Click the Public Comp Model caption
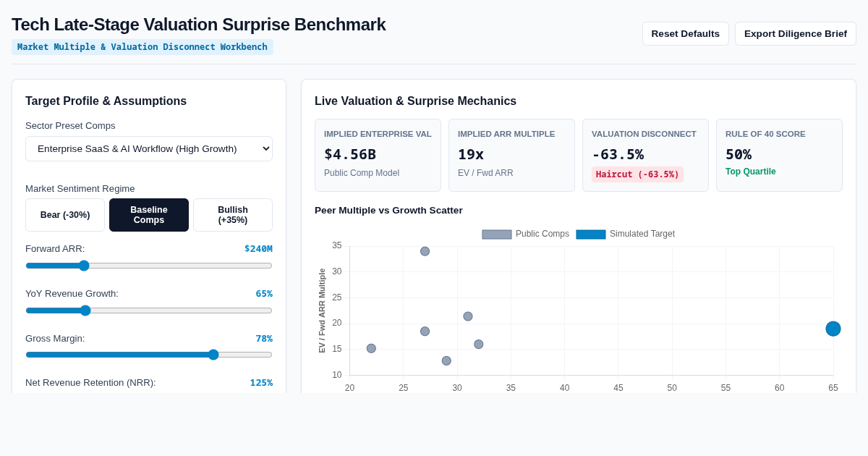The image size is (868, 456). tap(362, 173)
